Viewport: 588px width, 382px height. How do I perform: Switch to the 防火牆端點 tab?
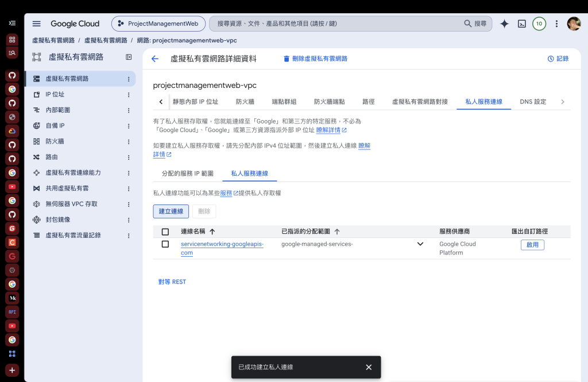(329, 102)
